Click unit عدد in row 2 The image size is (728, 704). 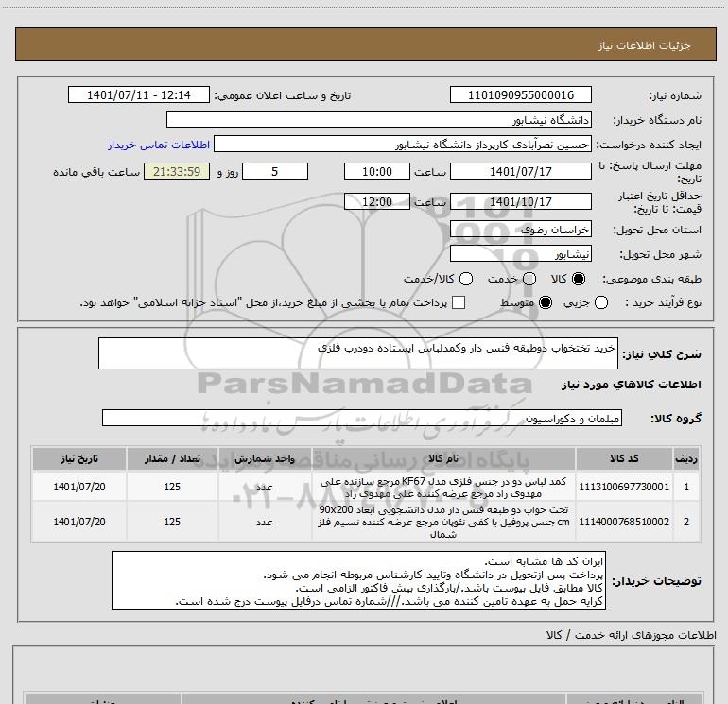pos(264,522)
